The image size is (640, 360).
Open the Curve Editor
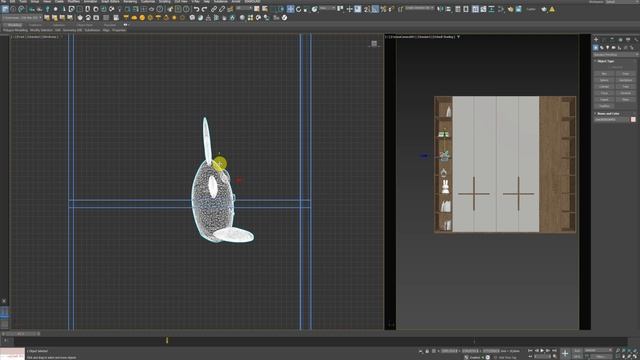[x=484, y=9]
